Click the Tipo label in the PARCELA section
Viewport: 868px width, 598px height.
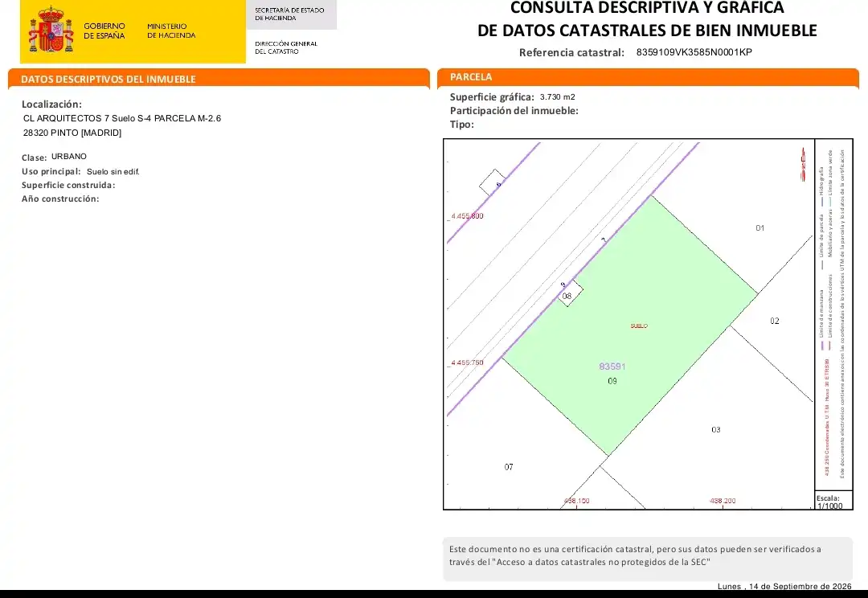[461, 125]
